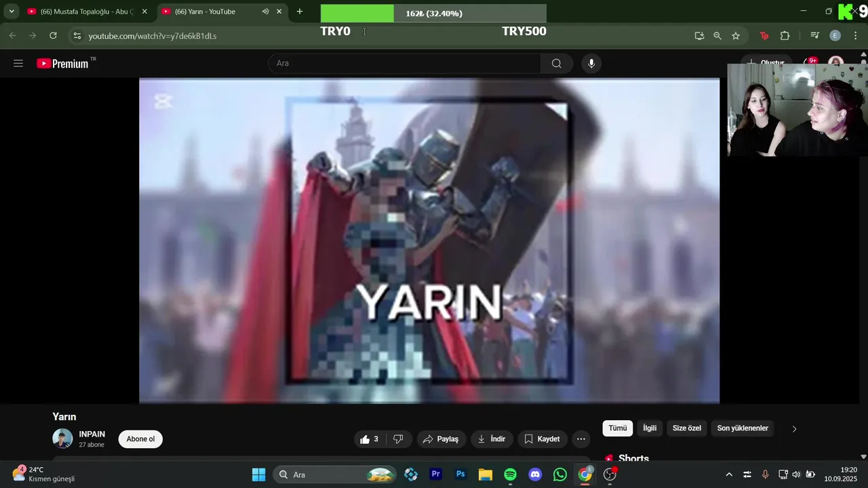This screenshot has height=488, width=868.
Task: Like the Yarın video
Action: click(370, 439)
